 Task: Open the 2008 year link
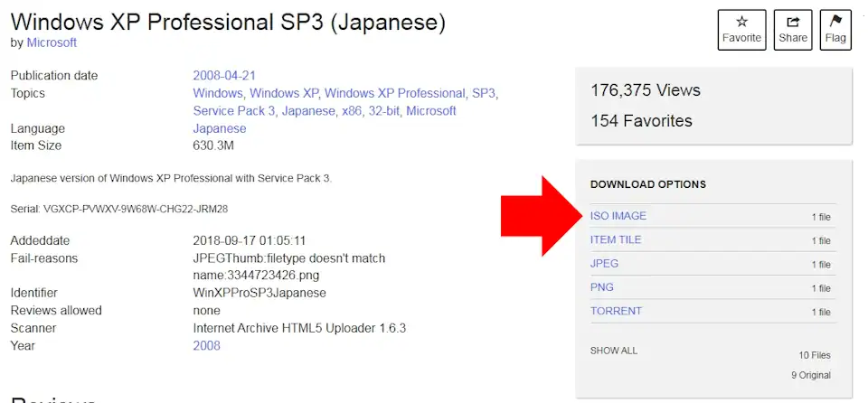click(206, 345)
